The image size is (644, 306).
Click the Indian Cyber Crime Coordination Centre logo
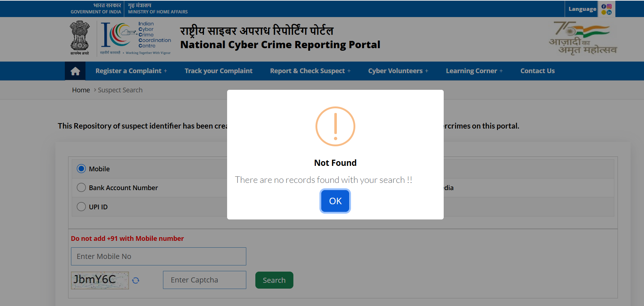pyautogui.click(x=135, y=38)
